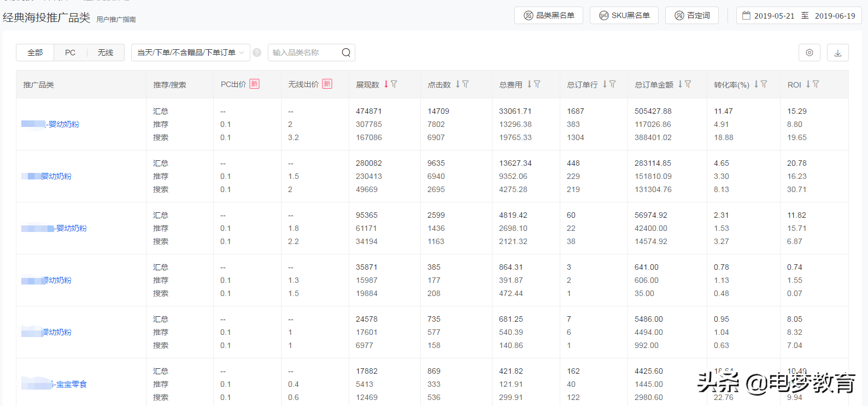Click the calendar icon in date range

[746, 15]
